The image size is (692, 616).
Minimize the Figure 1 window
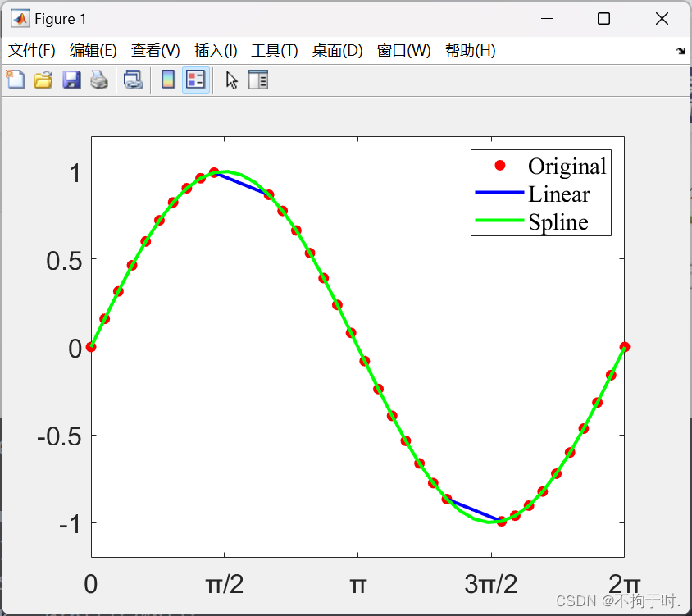pos(547,19)
